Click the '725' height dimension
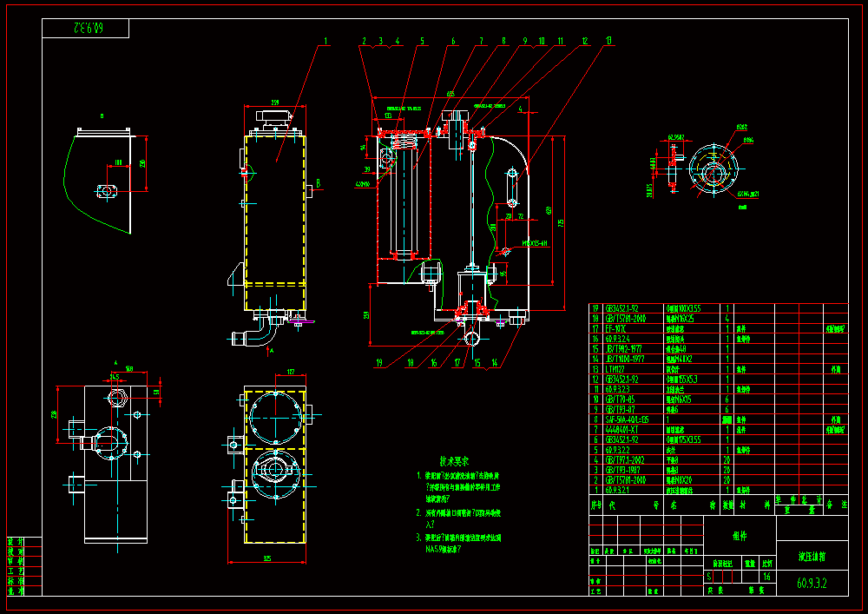 561,222
